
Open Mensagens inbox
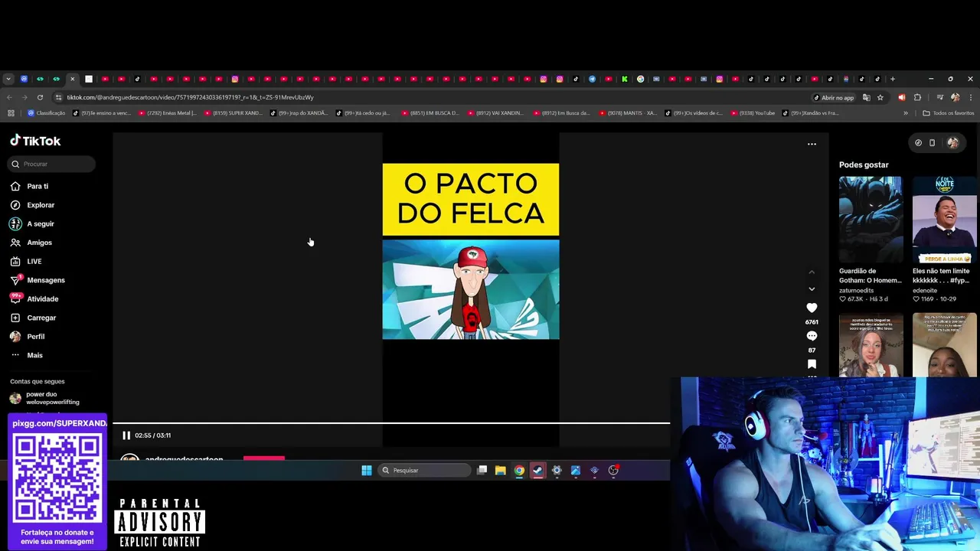pos(38,280)
